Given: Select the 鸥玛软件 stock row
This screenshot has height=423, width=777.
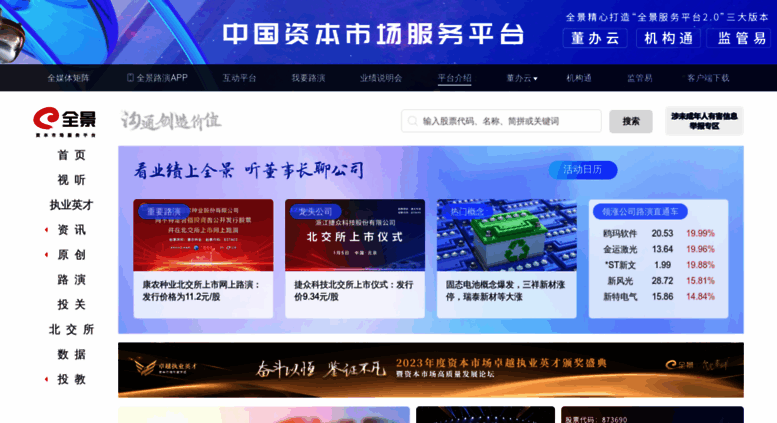Looking at the screenshot, I should point(659,233).
